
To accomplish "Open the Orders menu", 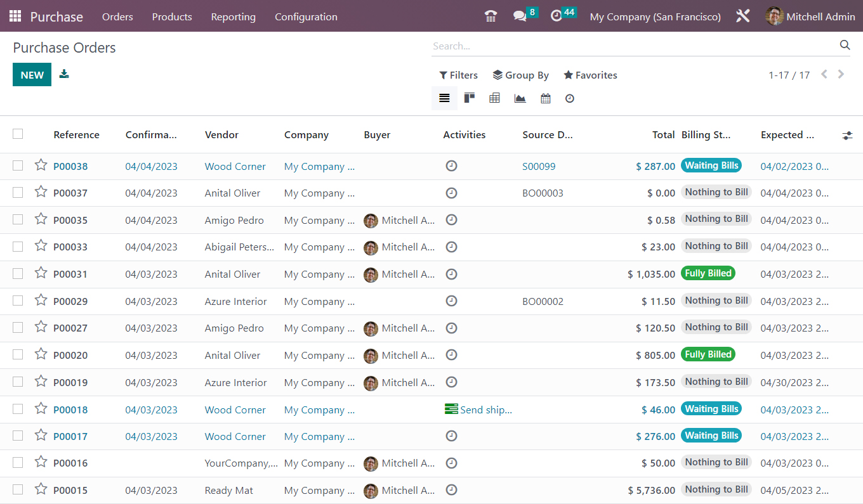I will point(117,16).
